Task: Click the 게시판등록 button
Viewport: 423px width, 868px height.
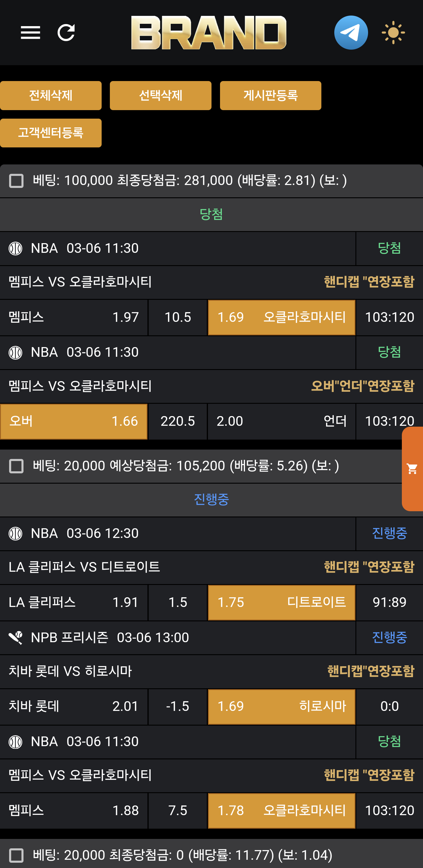Action: click(x=270, y=95)
